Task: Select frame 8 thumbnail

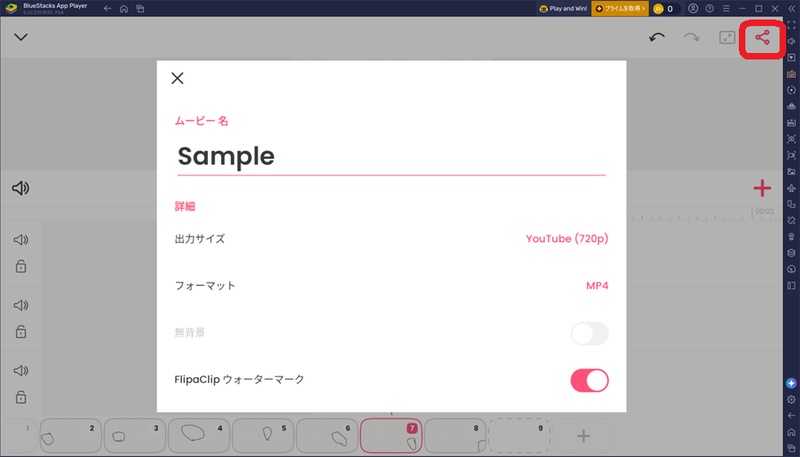Action: [455, 436]
